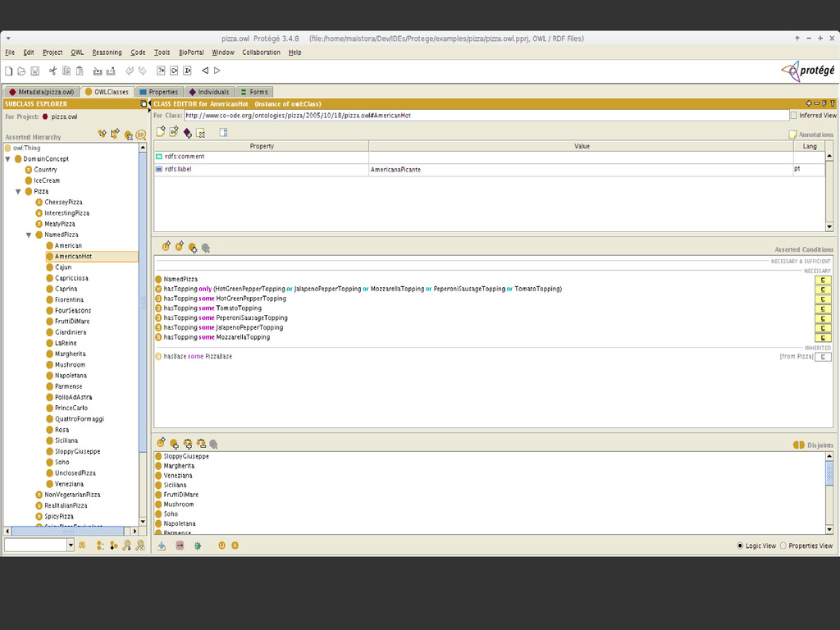Screen dimensions: 840x630
Task: Click the green bug test icon
Action: 198,546
